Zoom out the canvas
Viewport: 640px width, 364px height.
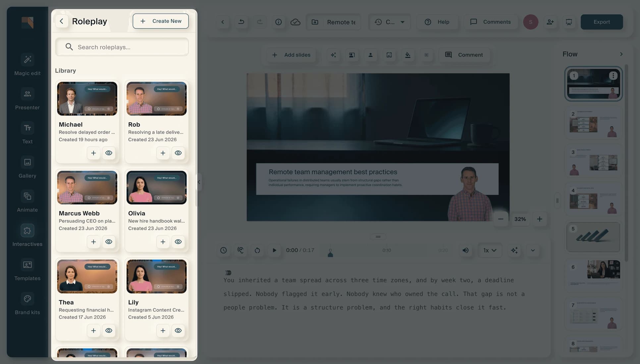click(x=501, y=219)
